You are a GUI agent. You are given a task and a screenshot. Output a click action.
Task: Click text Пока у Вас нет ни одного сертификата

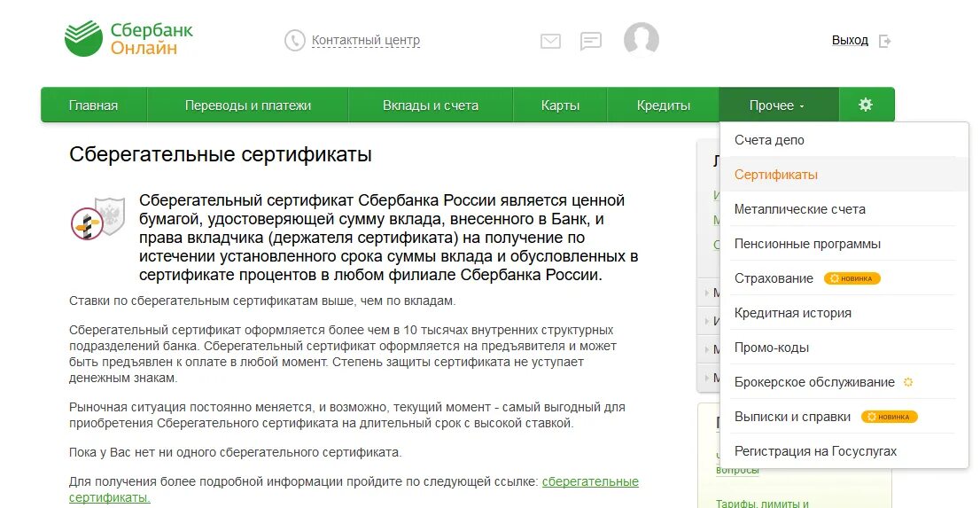[235, 452]
